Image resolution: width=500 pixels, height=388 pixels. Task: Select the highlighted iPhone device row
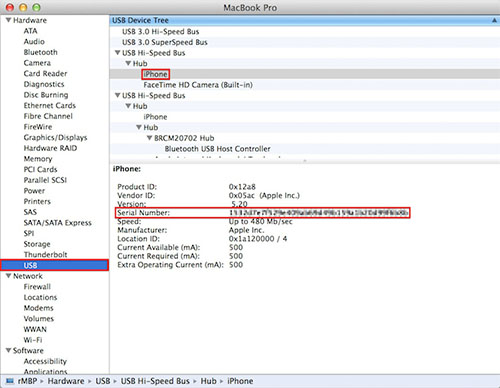(x=305, y=74)
